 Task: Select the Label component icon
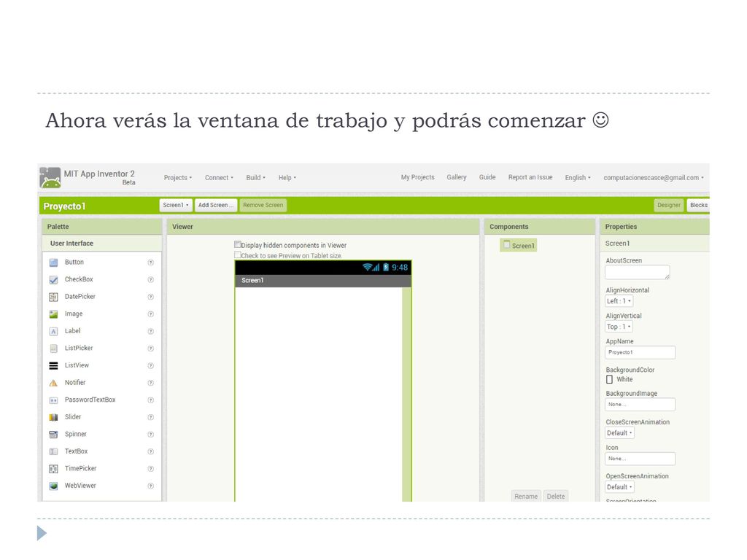pyautogui.click(x=53, y=331)
